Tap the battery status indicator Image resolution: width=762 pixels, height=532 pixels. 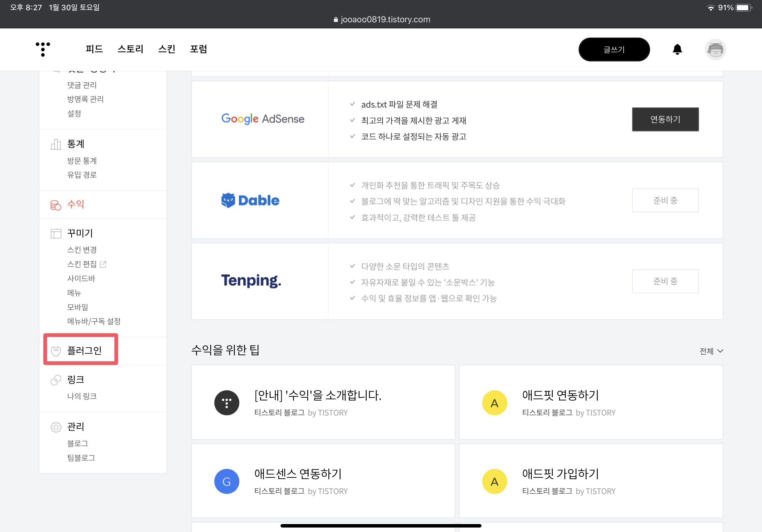click(x=743, y=8)
